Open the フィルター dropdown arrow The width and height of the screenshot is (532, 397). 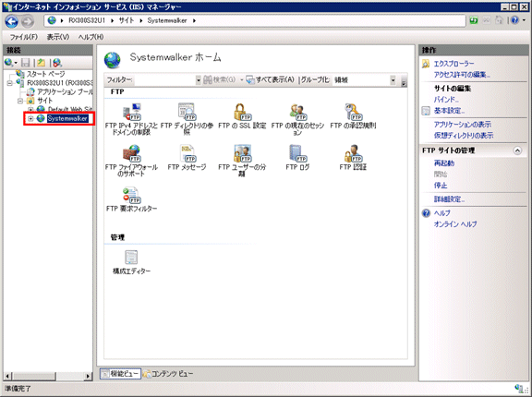(199, 80)
